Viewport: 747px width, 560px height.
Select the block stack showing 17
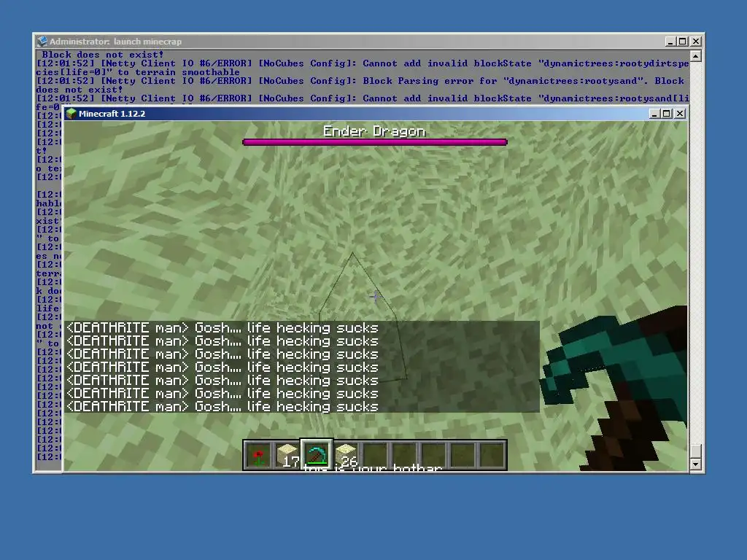tap(287, 456)
